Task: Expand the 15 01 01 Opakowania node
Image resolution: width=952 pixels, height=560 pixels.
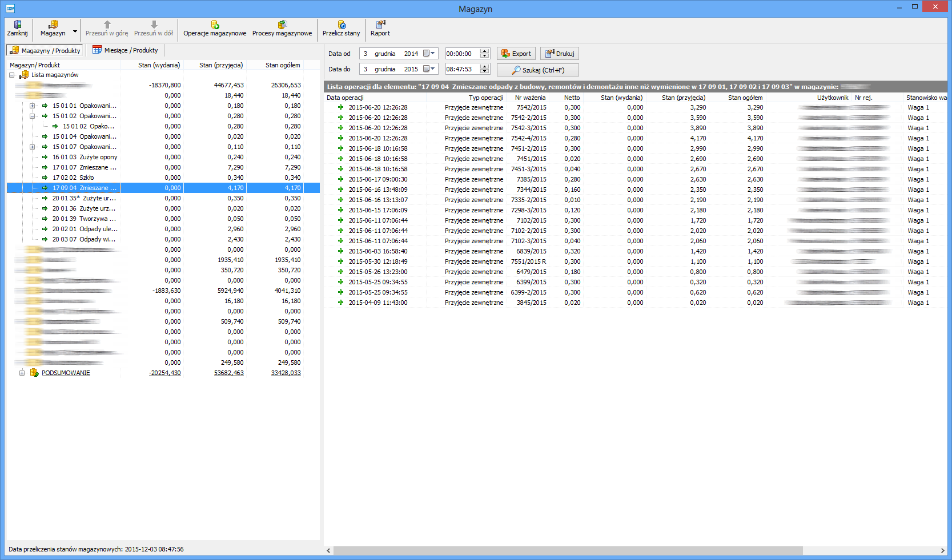Action: (x=33, y=106)
